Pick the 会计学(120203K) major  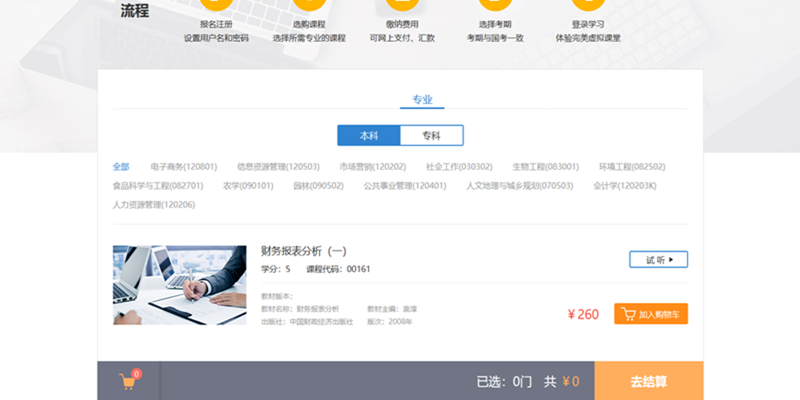(624, 186)
